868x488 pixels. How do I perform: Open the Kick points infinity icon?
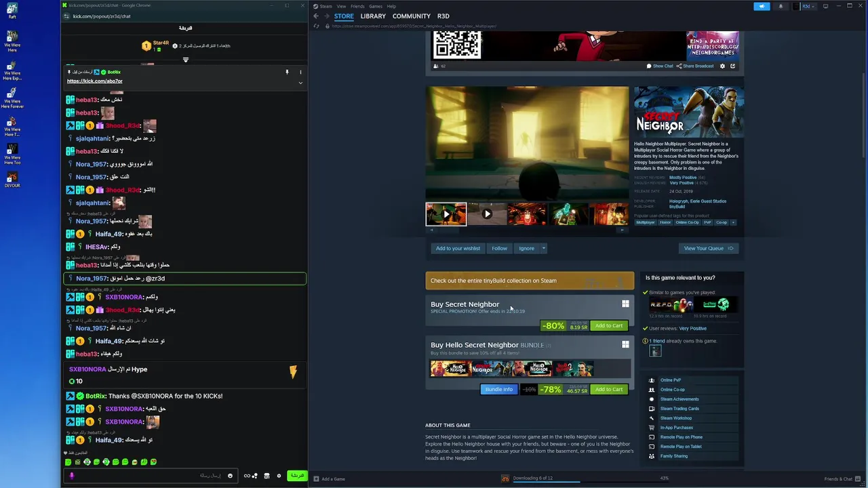247,476
